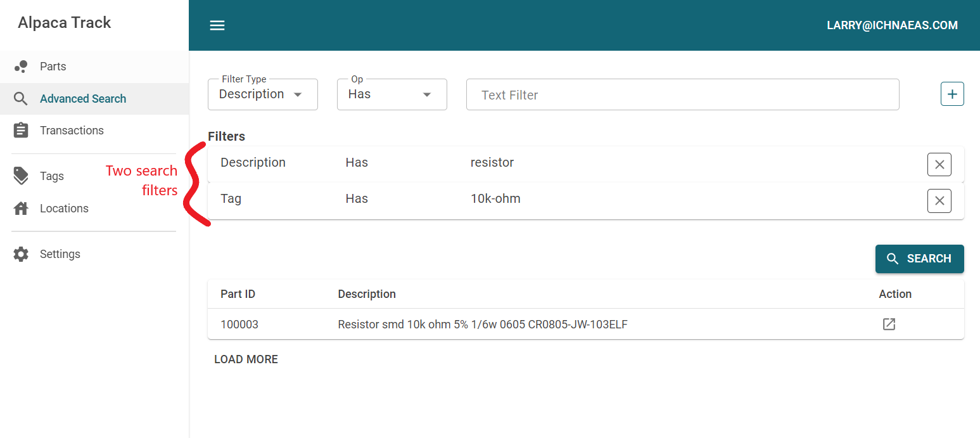Open the Transactions menu item
The image size is (980, 438).
[72, 131]
